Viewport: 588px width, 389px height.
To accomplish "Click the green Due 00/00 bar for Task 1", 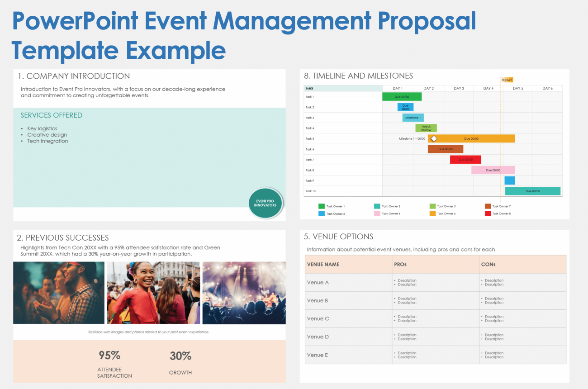I will coord(402,96).
